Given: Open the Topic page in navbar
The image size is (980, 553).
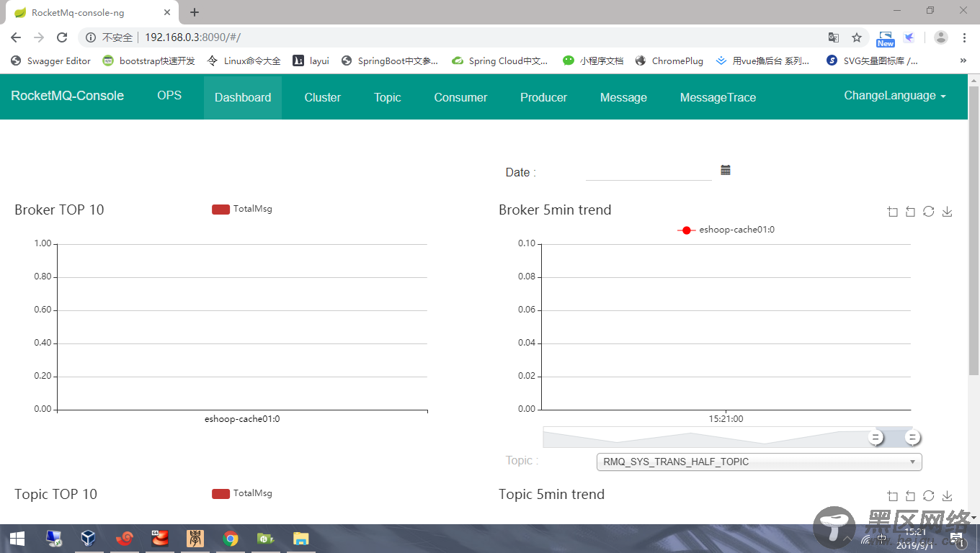Looking at the screenshot, I should click(x=388, y=97).
